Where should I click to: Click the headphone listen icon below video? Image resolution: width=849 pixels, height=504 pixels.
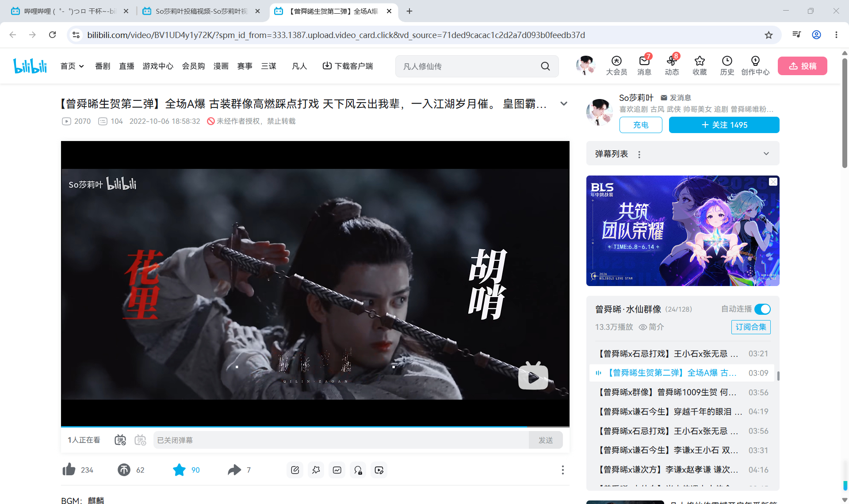click(358, 470)
